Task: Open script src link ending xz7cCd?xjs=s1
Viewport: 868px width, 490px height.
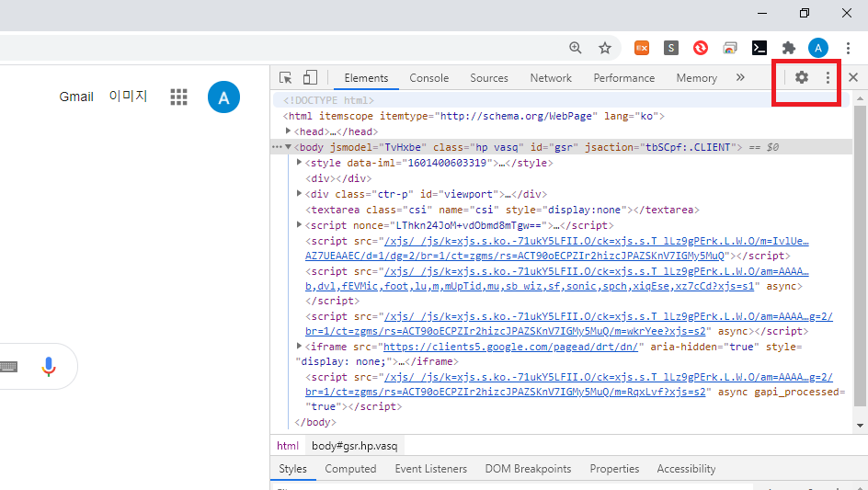Action: click(x=557, y=279)
